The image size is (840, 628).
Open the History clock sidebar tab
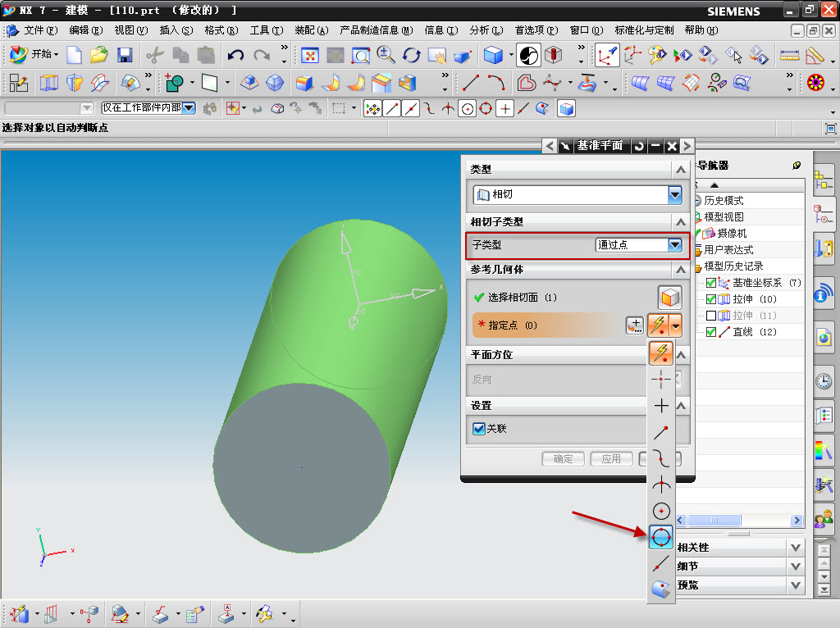(824, 381)
